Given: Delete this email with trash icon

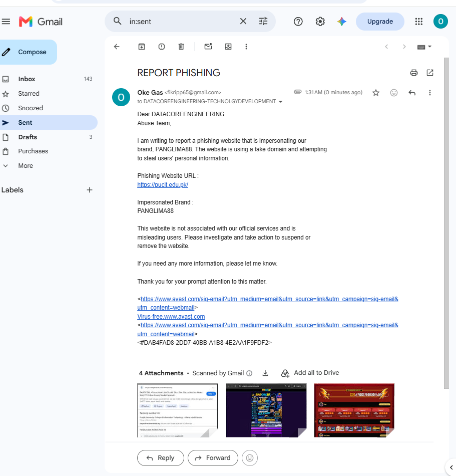Looking at the screenshot, I should (181, 47).
